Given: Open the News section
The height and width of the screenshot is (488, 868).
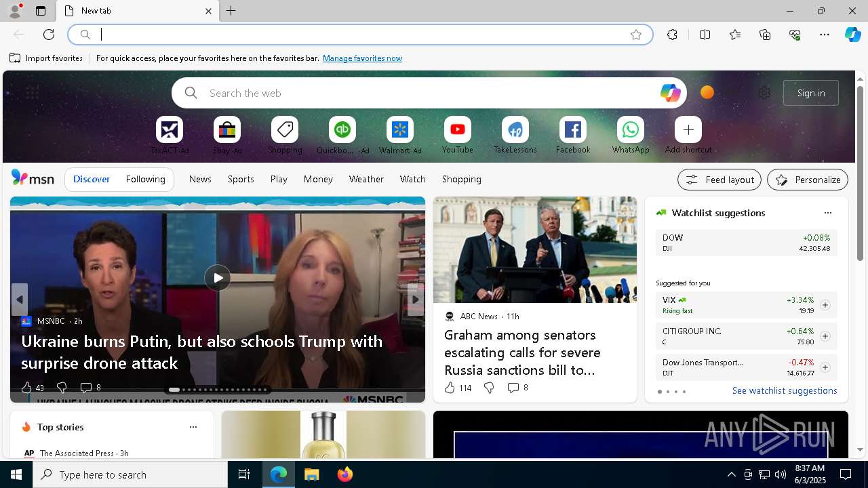Looking at the screenshot, I should (x=200, y=179).
